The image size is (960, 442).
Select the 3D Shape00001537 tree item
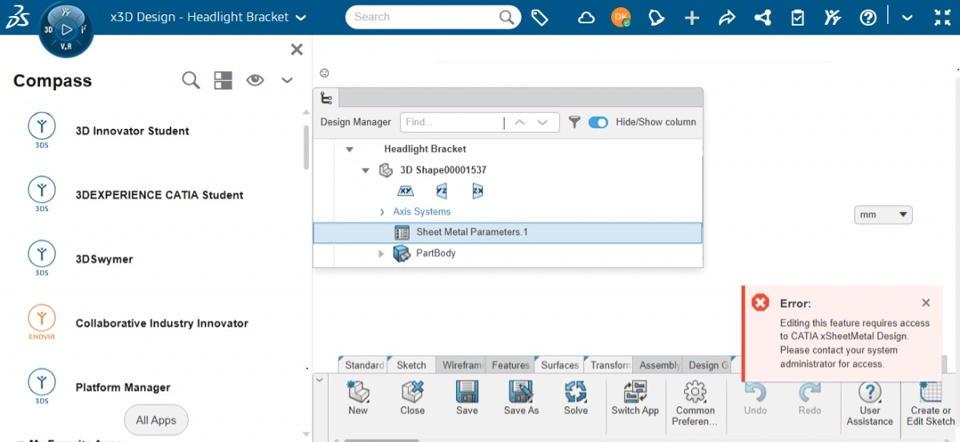[x=443, y=170]
